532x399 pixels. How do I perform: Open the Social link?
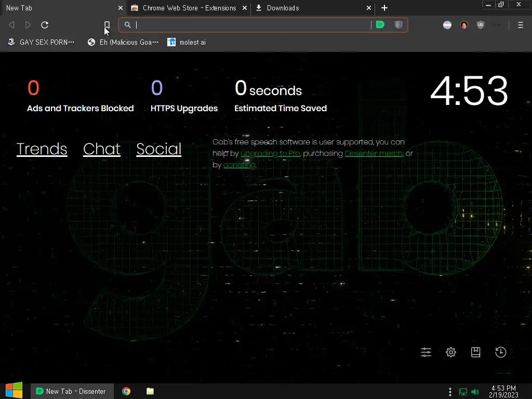pyautogui.click(x=159, y=149)
